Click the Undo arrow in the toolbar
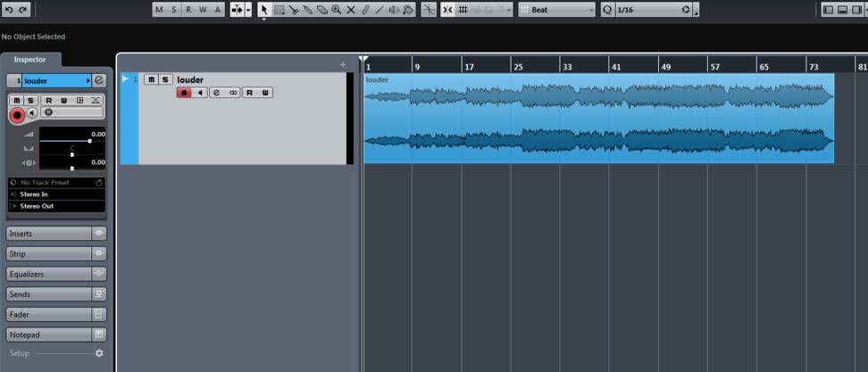 9,9
